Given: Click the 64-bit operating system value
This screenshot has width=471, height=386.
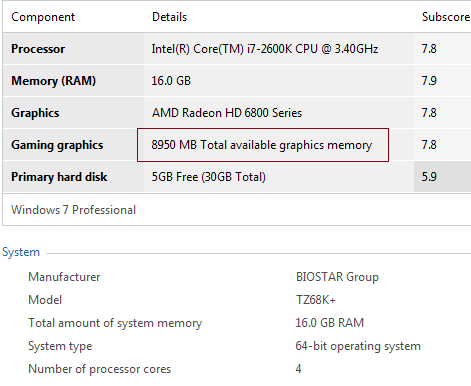Looking at the screenshot, I should [358, 346].
